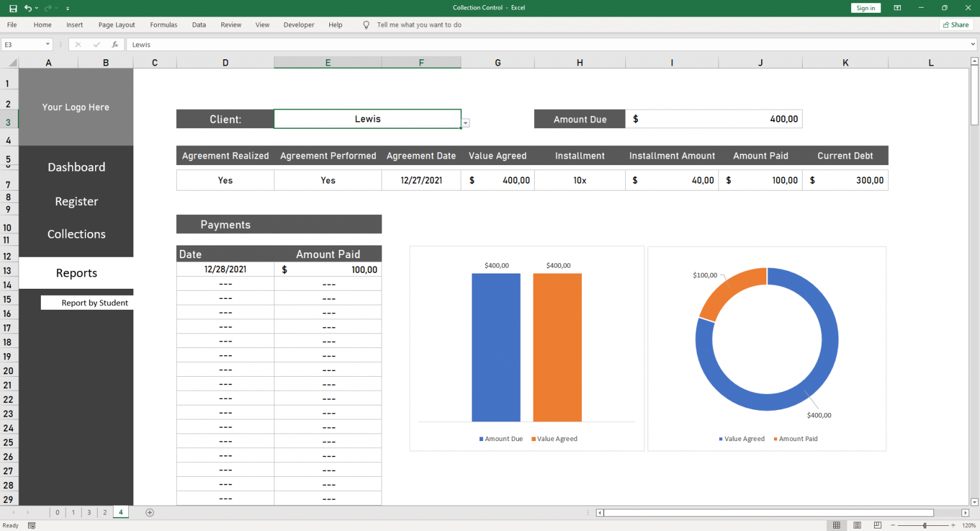Click the Agreement Date cell 12/27/2021
980x531 pixels.
[x=421, y=180]
